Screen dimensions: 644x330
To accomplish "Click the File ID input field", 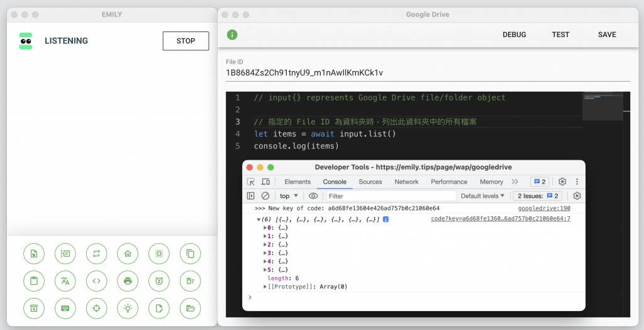I will (x=428, y=73).
